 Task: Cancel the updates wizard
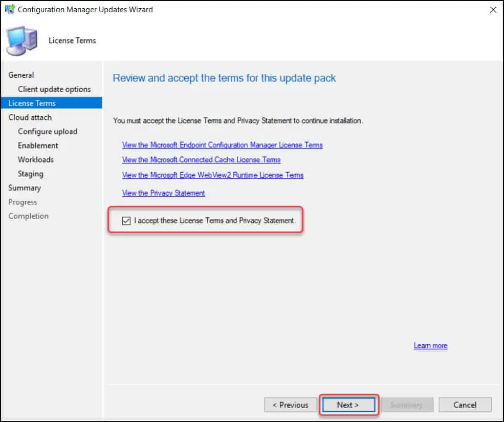point(465,405)
